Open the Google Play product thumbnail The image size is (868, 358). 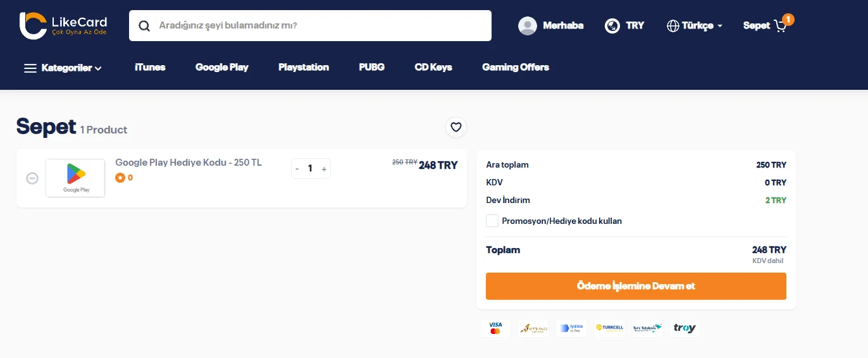pos(75,178)
